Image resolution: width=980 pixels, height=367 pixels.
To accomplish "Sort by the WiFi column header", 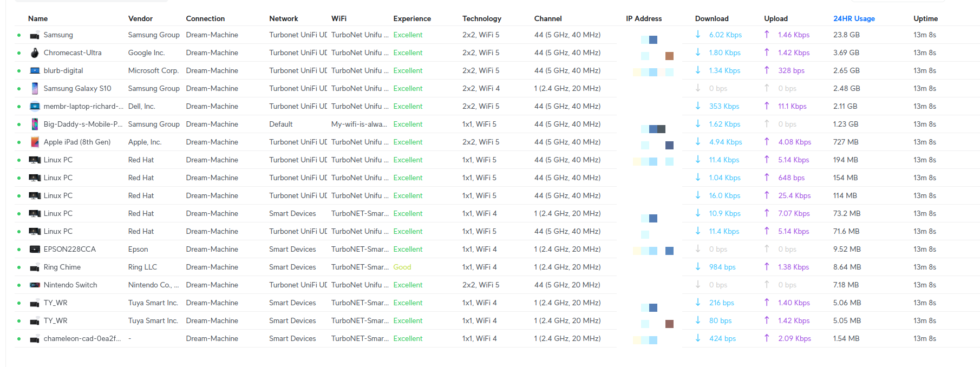I will point(339,18).
